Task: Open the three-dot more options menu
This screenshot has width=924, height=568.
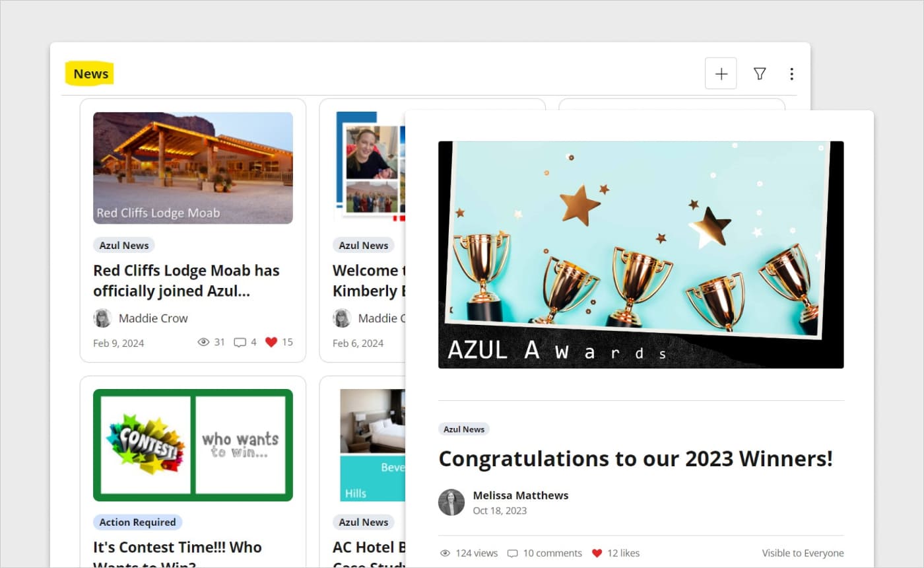Action: coord(791,74)
